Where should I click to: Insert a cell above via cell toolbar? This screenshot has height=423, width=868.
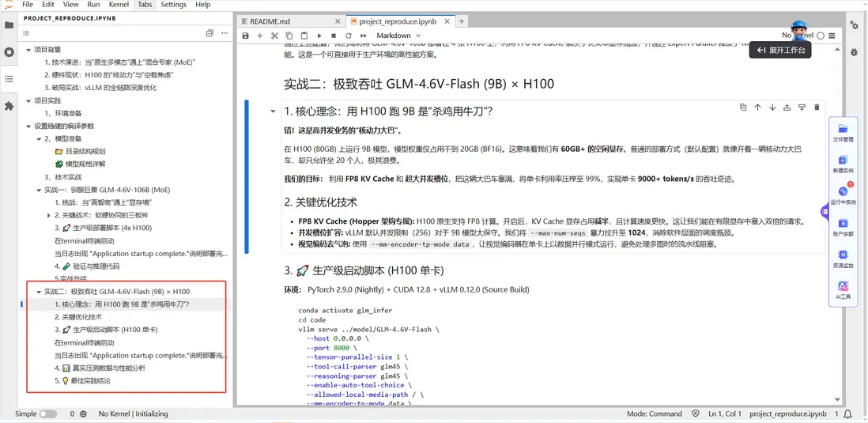click(x=787, y=108)
